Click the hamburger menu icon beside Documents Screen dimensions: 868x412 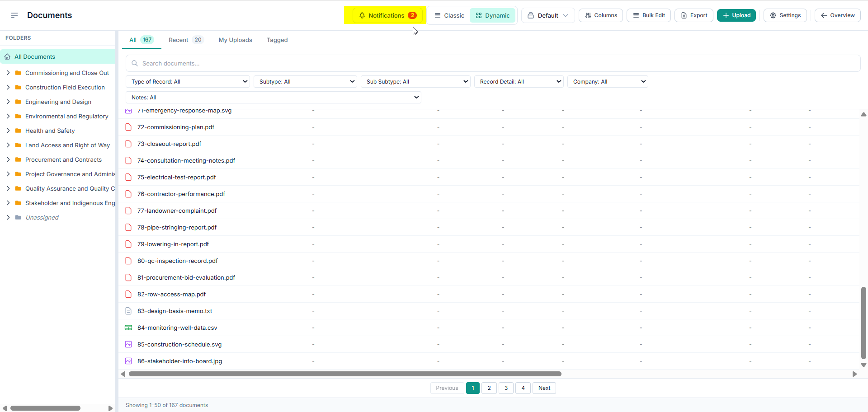(x=14, y=15)
